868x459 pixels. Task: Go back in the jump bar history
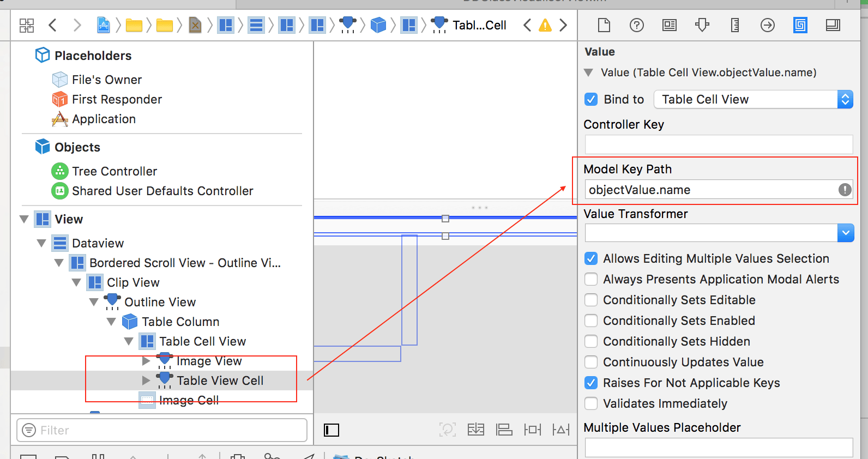[x=53, y=25]
